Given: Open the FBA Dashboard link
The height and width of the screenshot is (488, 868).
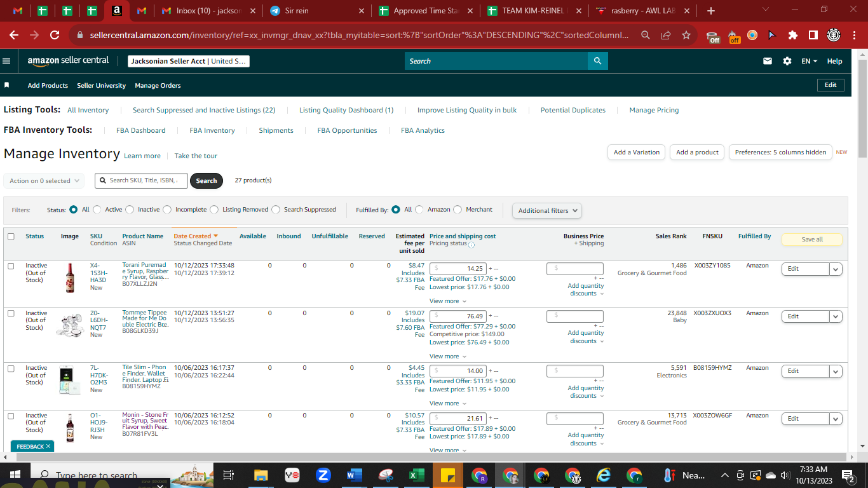Looking at the screenshot, I should [141, 130].
